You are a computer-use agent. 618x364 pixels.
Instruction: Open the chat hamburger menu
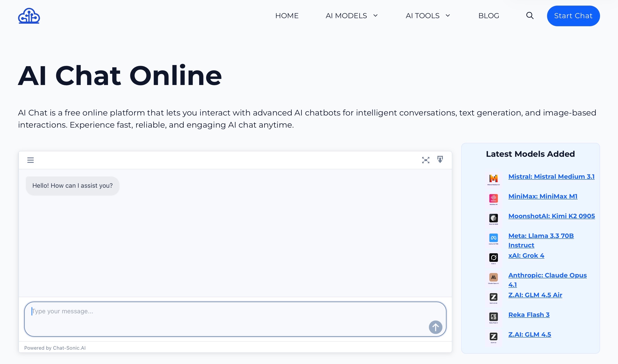tap(31, 160)
